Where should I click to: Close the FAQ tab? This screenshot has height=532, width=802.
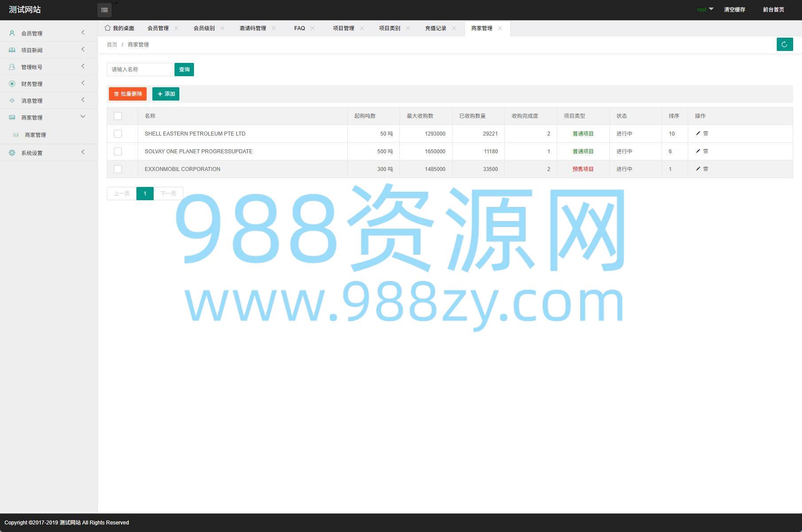point(313,28)
